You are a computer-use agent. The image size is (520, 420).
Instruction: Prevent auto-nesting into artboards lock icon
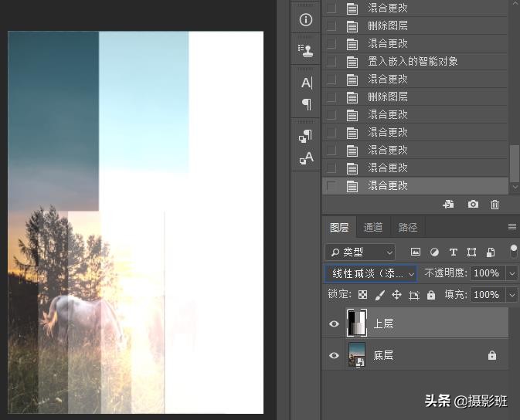pos(414,295)
